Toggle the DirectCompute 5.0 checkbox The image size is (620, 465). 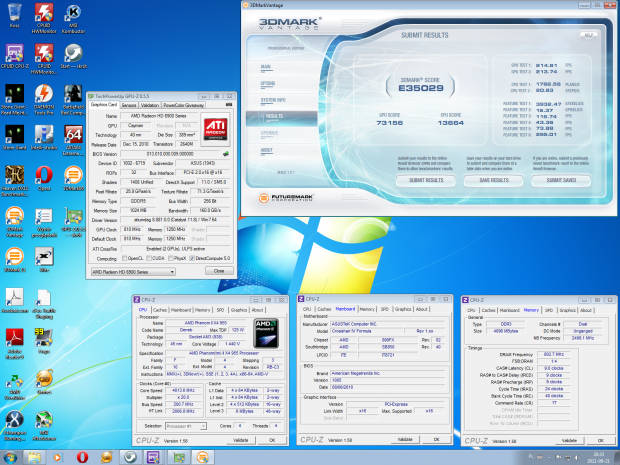pos(193,257)
